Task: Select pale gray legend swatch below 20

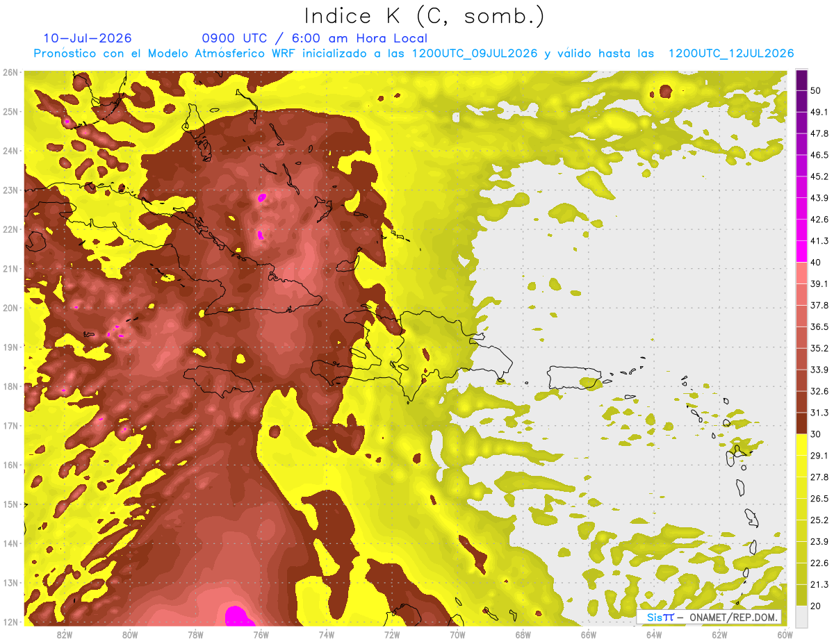Action: point(801,616)
